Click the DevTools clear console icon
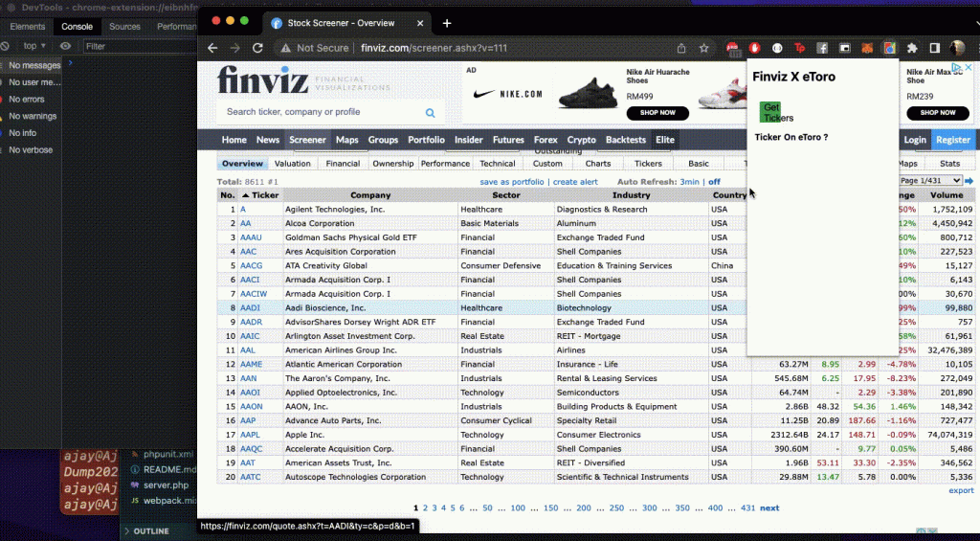The height and width of the screenshot is (541, 980). [6, 46]
